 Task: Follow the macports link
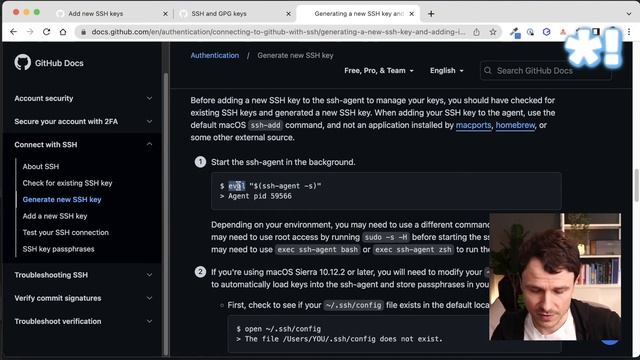pos(473,125)
